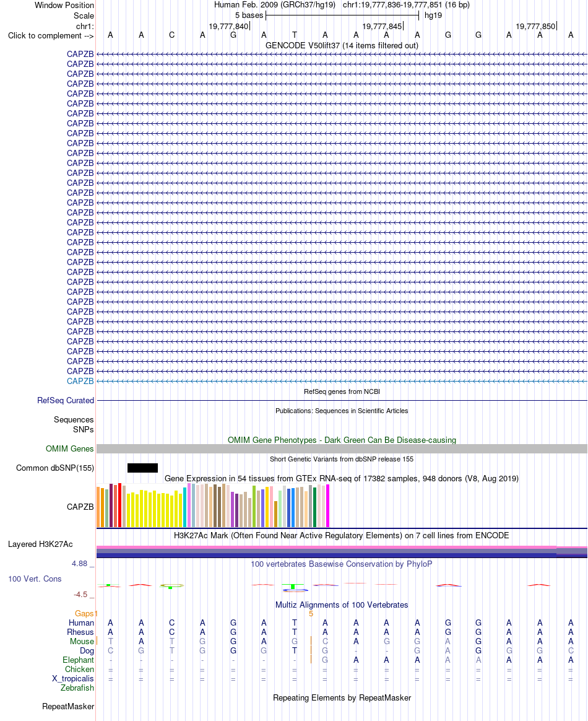Select the Mouse alignment row label
This screenshot has height=721, width=588.
coord(82,642)
